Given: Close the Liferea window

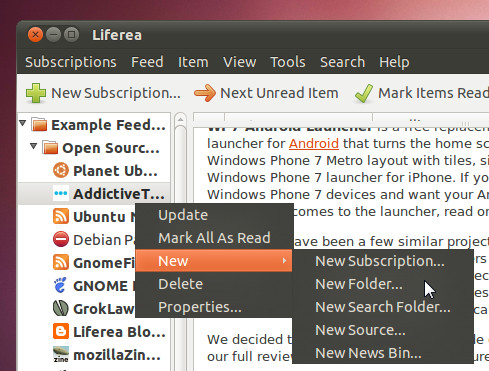Looking at the screenshot, I should 35,35.
